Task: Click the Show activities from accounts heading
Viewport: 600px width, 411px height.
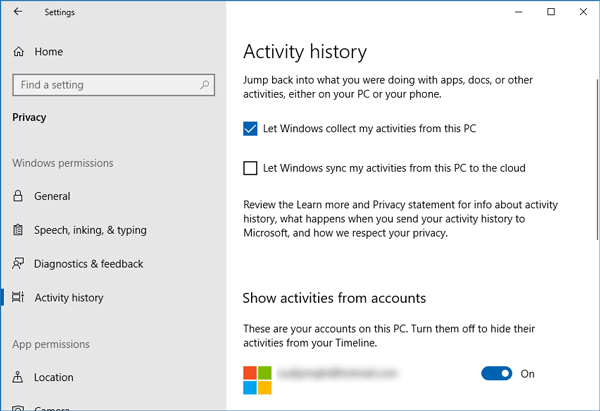Action: pyautogui.click(x=334, y=298)
